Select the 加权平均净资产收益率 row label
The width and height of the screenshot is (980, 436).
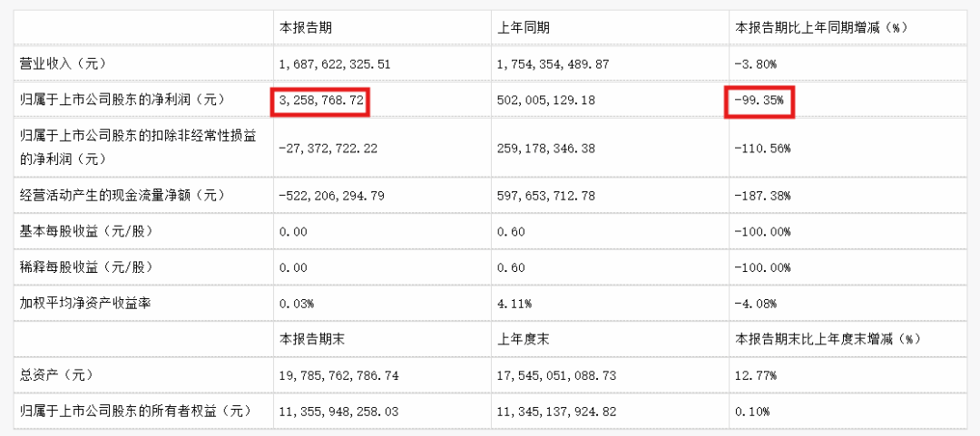(x=85, y=303)
